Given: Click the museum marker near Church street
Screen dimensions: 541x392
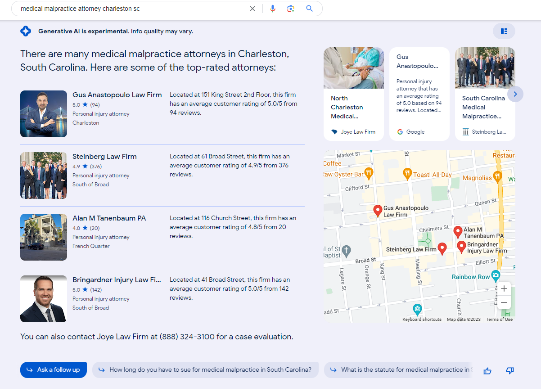Looking at the screenshot, I should point(417,310).
